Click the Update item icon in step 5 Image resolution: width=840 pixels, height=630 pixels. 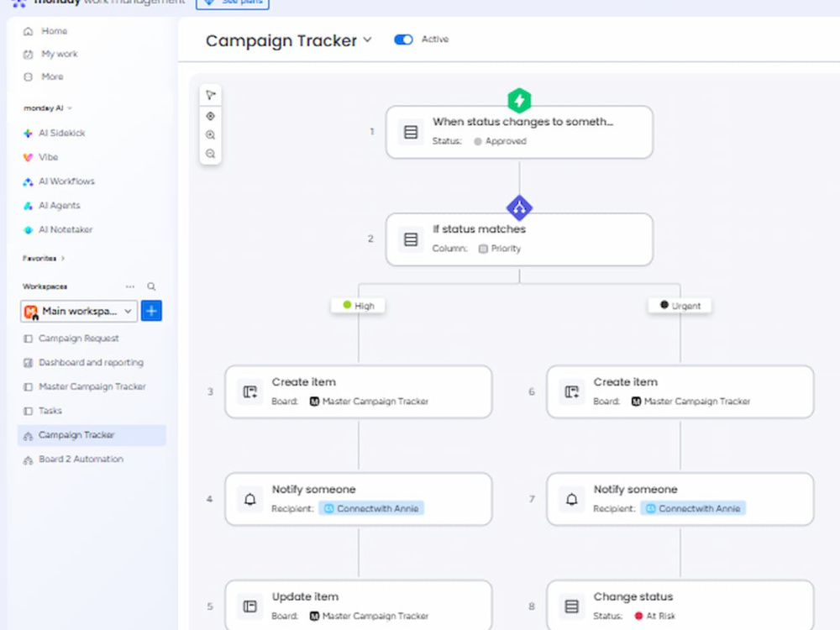click(250, 606)
